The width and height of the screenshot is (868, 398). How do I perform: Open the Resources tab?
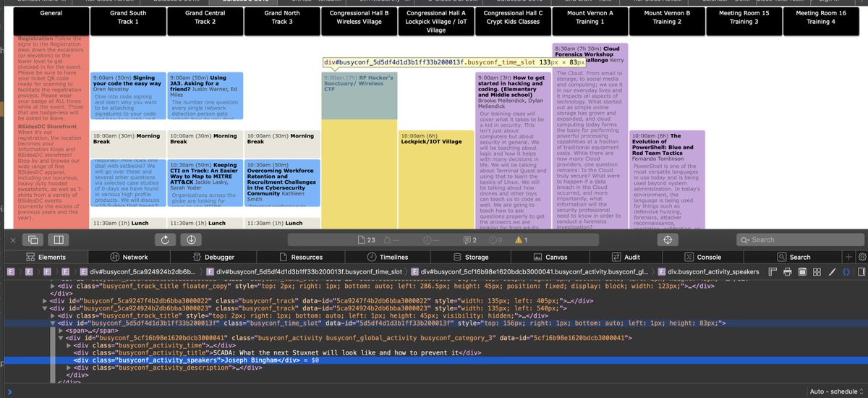click(300, 257)
